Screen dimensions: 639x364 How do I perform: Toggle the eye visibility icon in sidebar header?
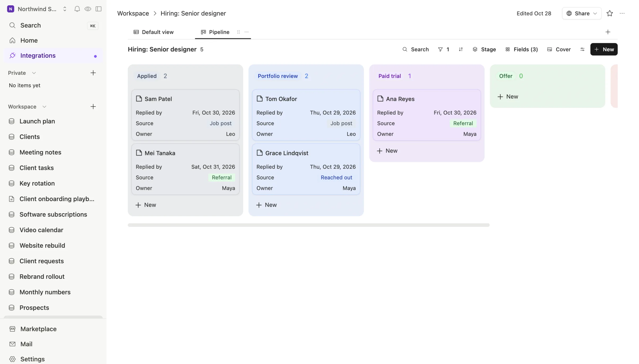88,9
